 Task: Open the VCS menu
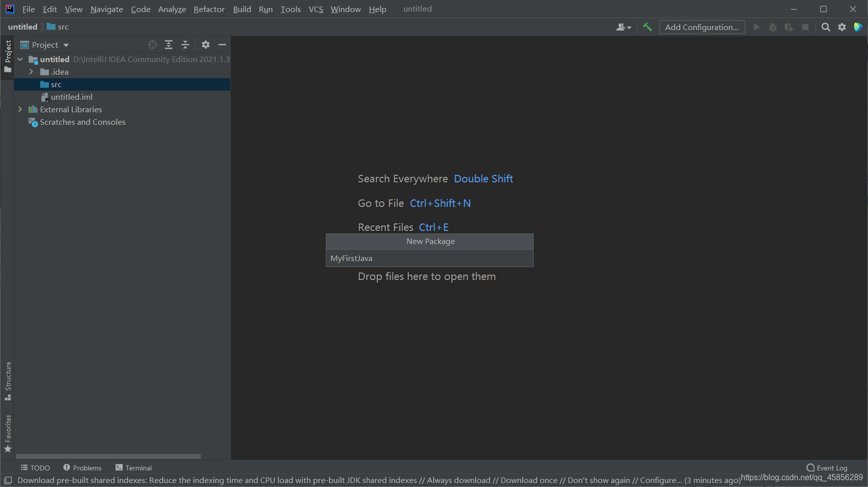click(x=316, y=9)
